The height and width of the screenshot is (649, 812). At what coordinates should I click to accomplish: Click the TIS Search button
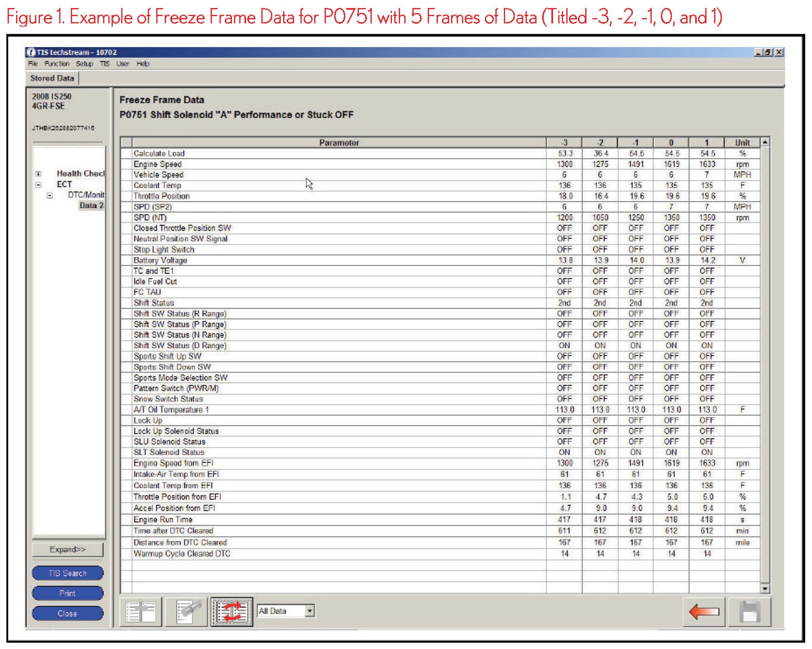(x=67, y=573)
